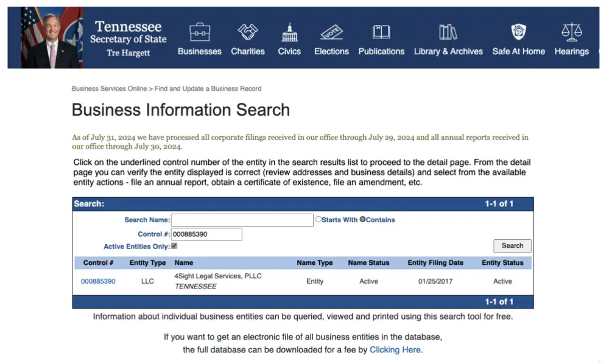Click inside the Search Name field

242,219
